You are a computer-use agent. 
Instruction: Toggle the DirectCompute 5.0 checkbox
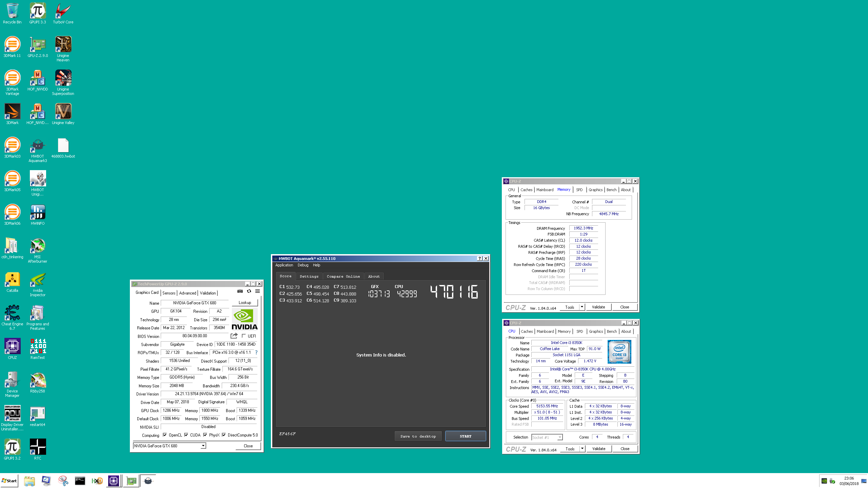(224, 435)
